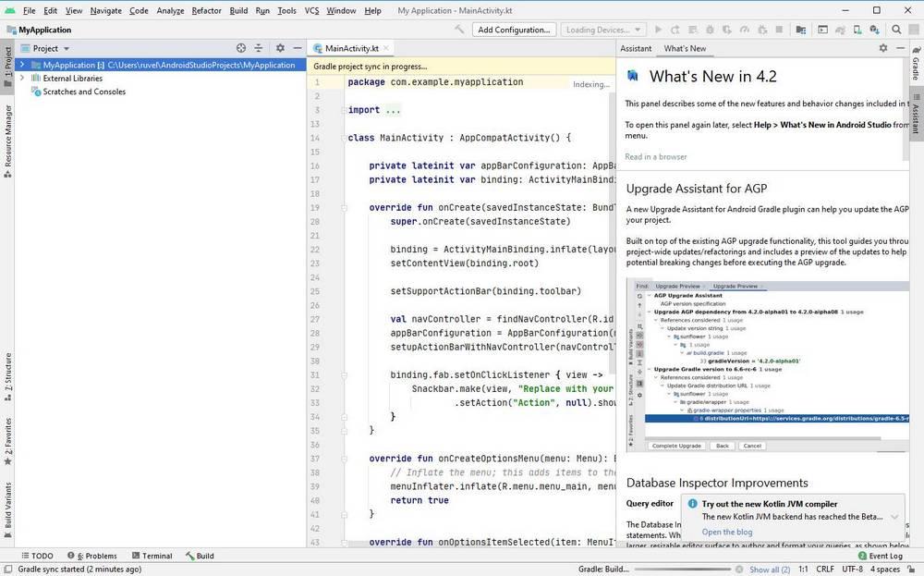The width and height of the screenshot is (924, 576).
Task: Click the Add Configuration button
Action: click(514, 30)
